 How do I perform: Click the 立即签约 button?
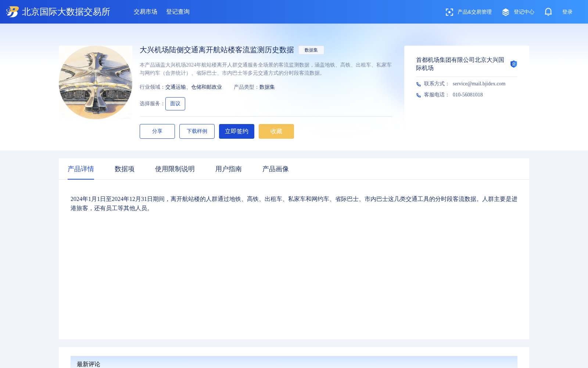237,131
